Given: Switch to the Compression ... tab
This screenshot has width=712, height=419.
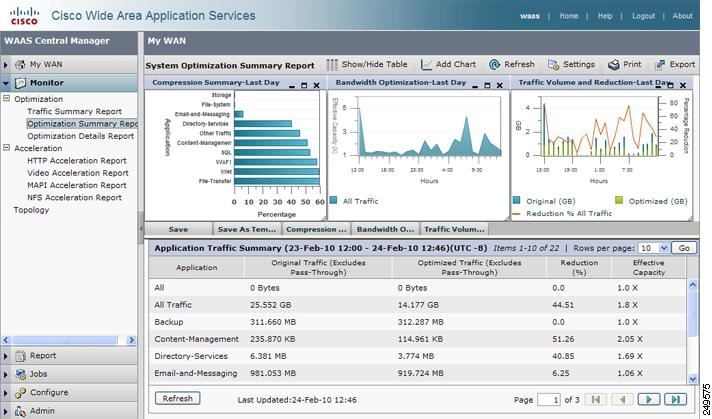Looking at the screenshot, I should pos(316,229).
